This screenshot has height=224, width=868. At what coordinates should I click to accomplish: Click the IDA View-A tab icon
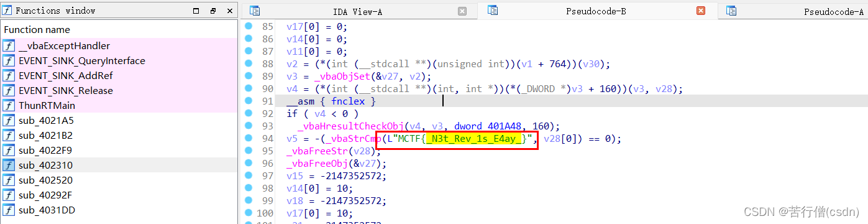(x=255, y=11)
